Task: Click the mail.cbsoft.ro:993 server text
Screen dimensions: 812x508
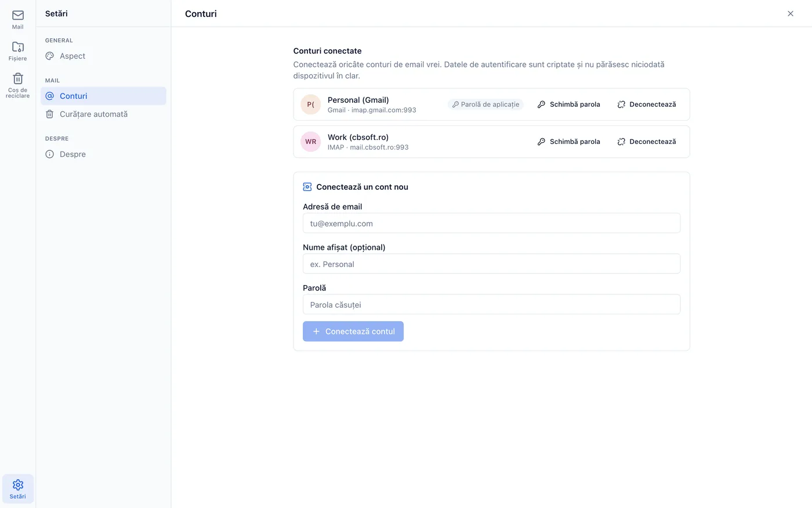Action: tap(379, 147)
